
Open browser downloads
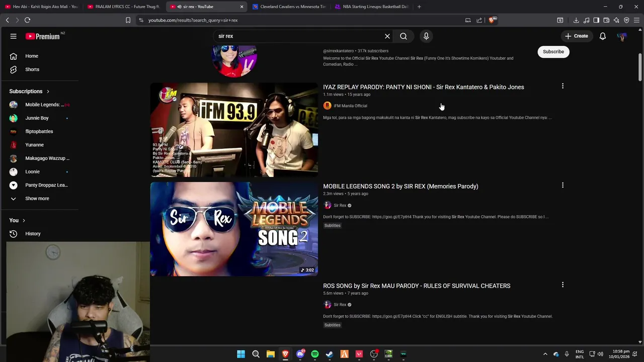click(576, 20)
